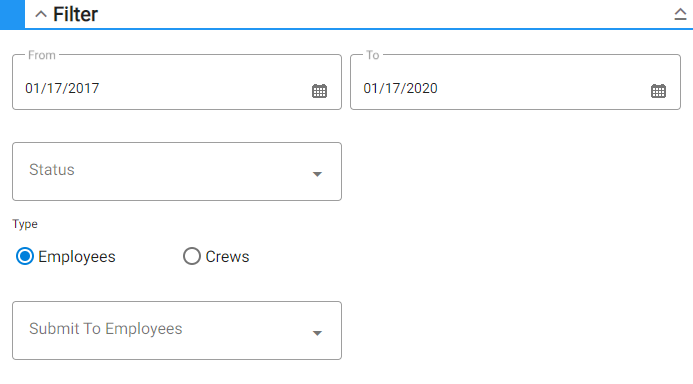Click the Type group label
The image size is (693, 384).
coord(25,224)
